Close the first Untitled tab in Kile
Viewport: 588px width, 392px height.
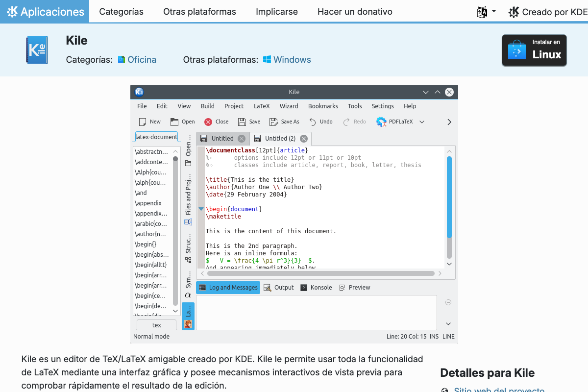(x=242, y=139)
